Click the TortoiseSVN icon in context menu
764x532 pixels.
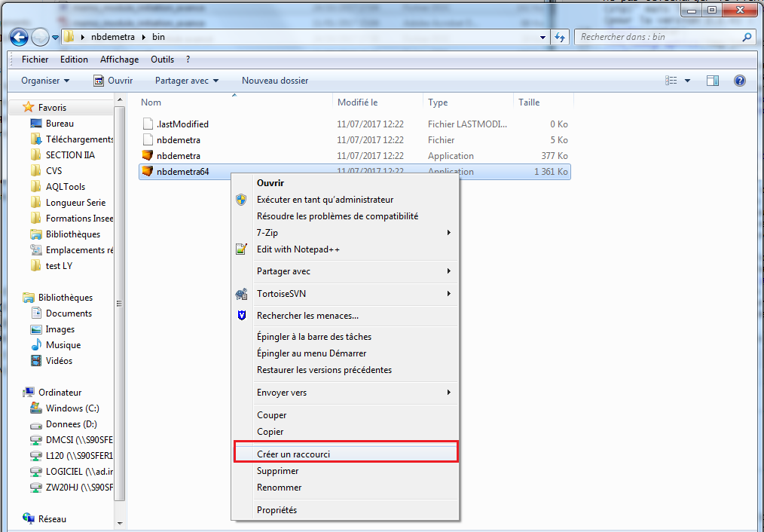point(241,294)
